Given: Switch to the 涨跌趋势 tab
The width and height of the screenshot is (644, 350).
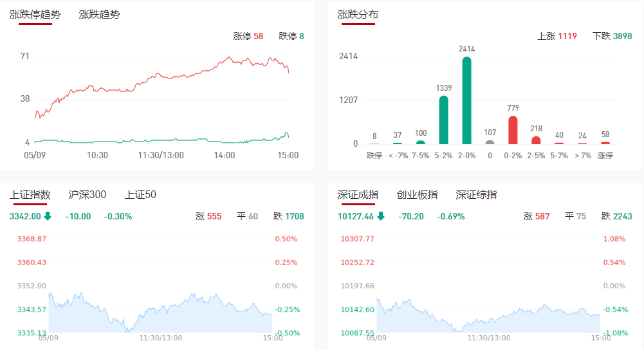Looking at the screenshot, I should [99, 14].
